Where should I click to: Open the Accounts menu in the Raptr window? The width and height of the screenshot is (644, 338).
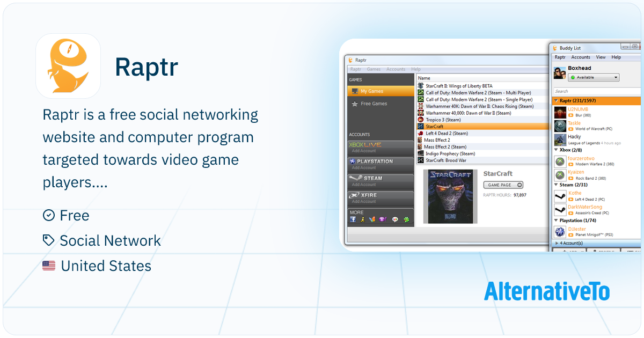[396, 69]
